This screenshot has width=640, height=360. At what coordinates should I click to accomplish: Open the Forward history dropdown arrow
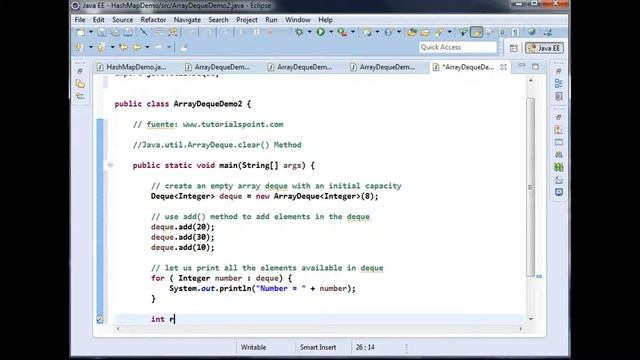[169, 48]
